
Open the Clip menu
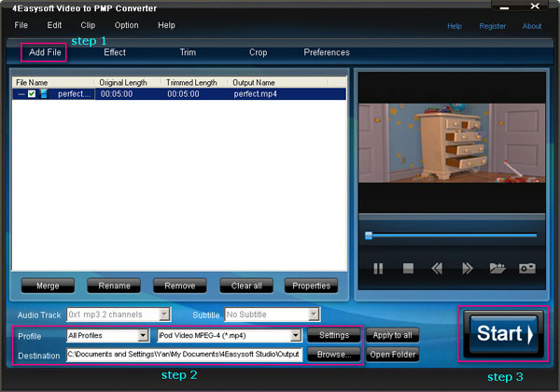point(88,25)
